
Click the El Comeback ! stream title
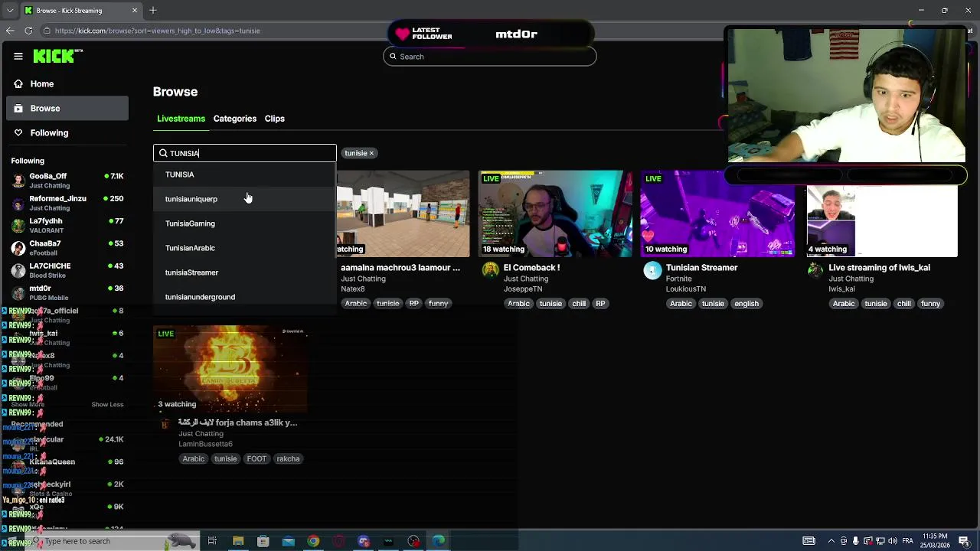[531, 268]
